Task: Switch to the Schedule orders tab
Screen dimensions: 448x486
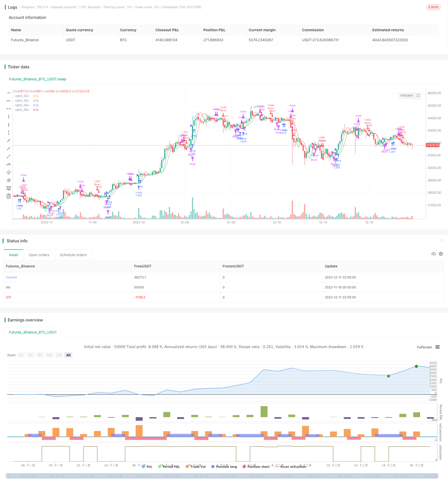Action: click(73, 255)
